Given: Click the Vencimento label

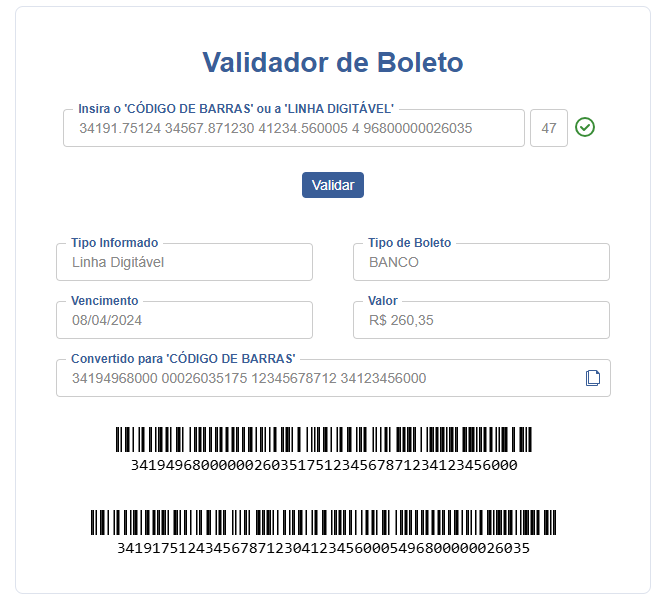Looking at the screenshot, I should 105,301.
